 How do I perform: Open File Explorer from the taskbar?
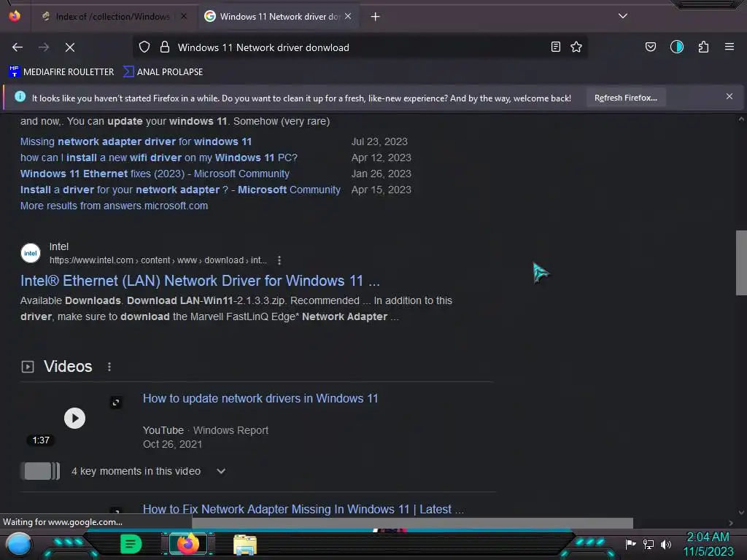tap(245, 545)
